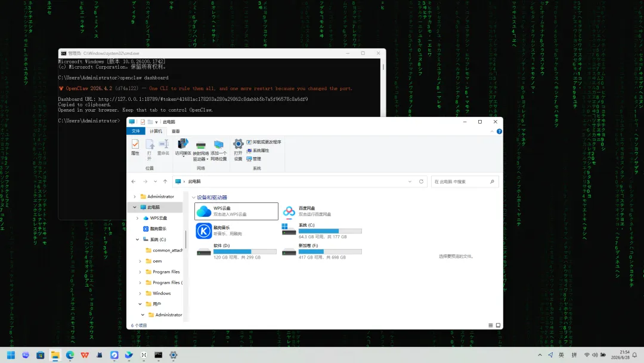Screen dimensions: 644x363
Task: Open the 文件 (File) ribbon tab
Action: 135,131
